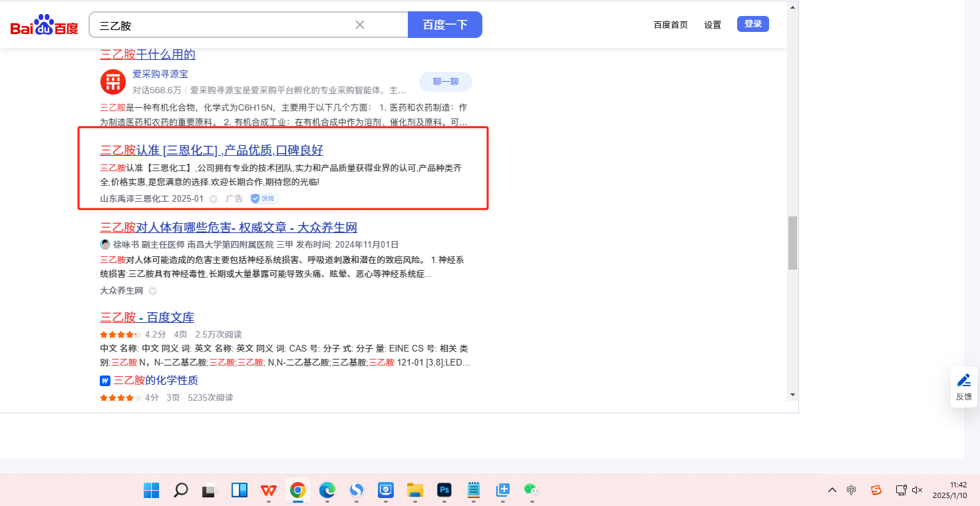
Task: Open Photoshop from the taskbar
Action: 444,491
